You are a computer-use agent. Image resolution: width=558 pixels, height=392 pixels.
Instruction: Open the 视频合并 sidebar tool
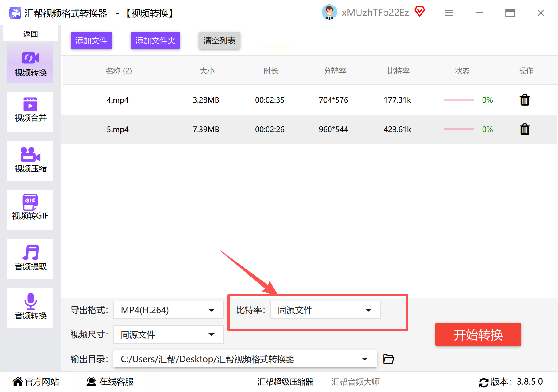coord(30,112)
